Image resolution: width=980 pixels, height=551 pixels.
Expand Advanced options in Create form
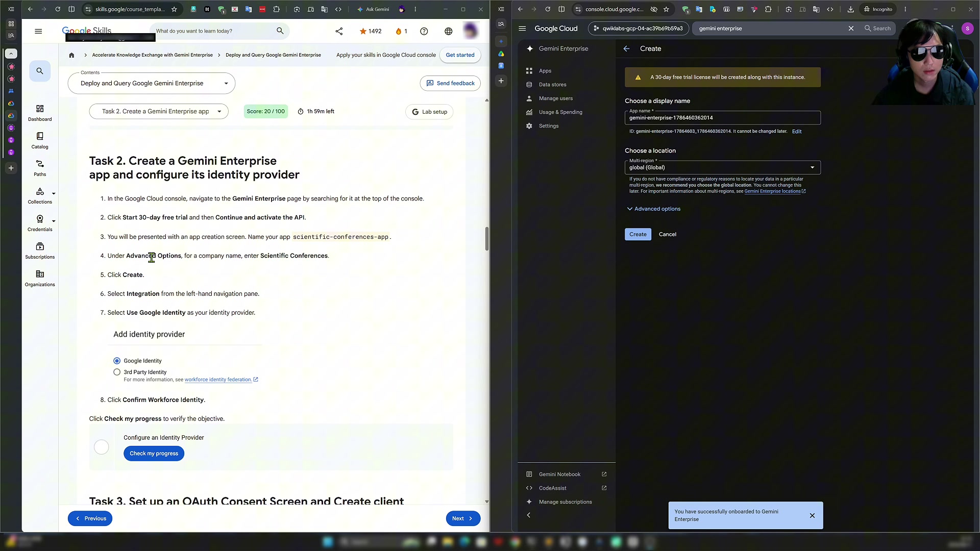653,209
